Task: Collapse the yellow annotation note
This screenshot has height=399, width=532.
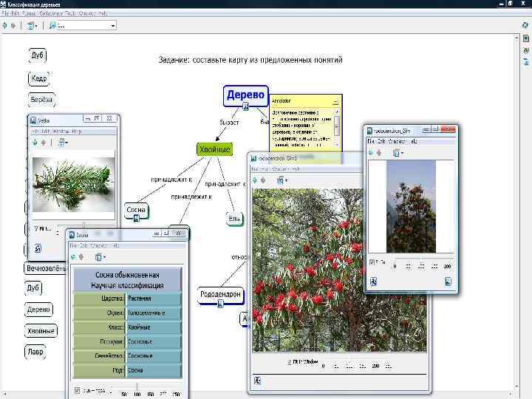Action: pos(335,101)
